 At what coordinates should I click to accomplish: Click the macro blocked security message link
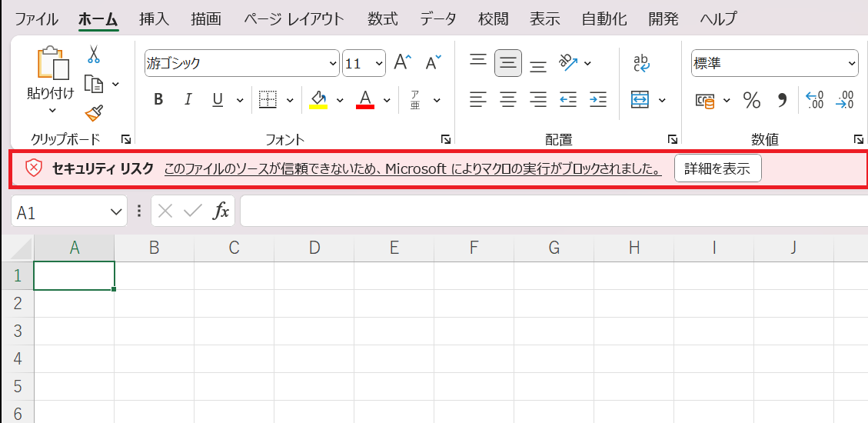point(413,169)
